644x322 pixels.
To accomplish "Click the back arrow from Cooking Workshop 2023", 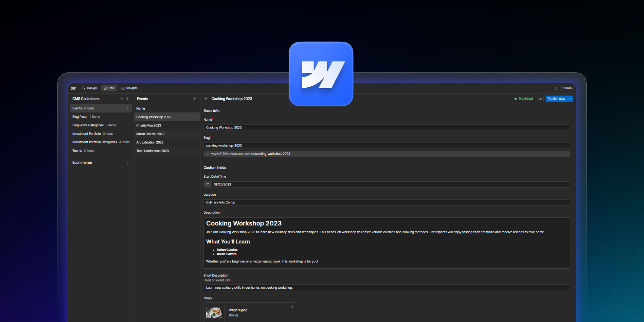I will 206,99.
